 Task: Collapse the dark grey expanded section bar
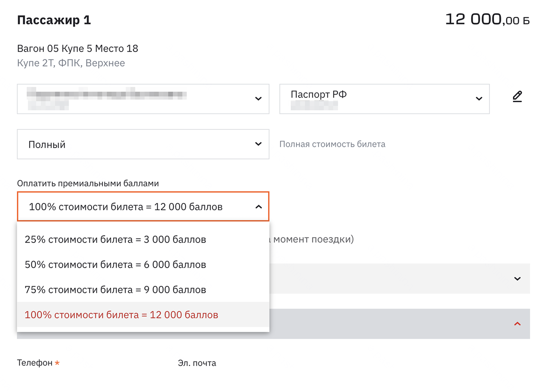click(x=396, y=324)
